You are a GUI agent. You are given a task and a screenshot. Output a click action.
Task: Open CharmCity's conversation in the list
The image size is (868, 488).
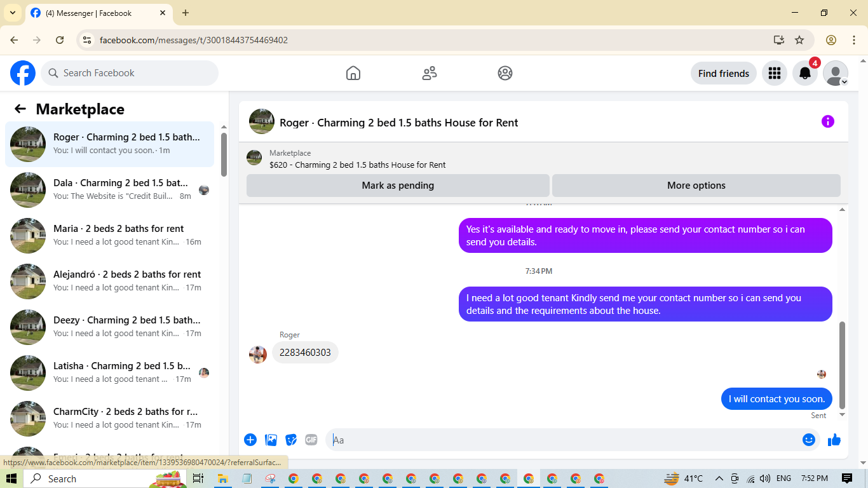109,419
